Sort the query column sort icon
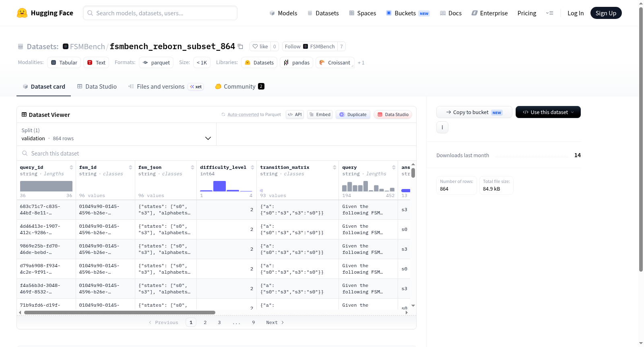Screen dimensions: 644x347 [394, 167]
